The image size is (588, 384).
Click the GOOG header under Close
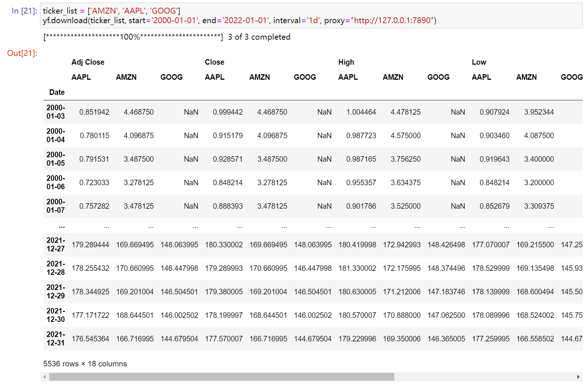tap(305, 77)
